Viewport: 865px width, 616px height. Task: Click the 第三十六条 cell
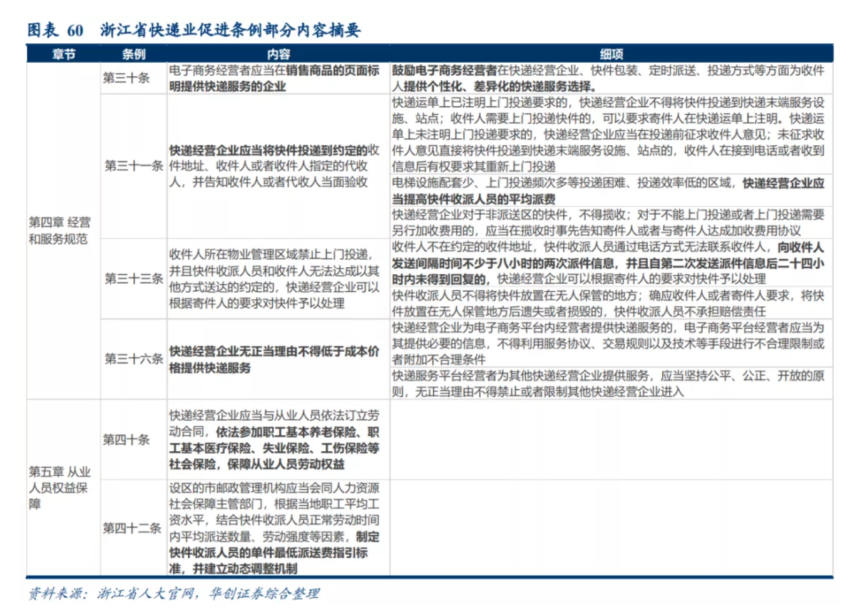click(x=133, y=359)
